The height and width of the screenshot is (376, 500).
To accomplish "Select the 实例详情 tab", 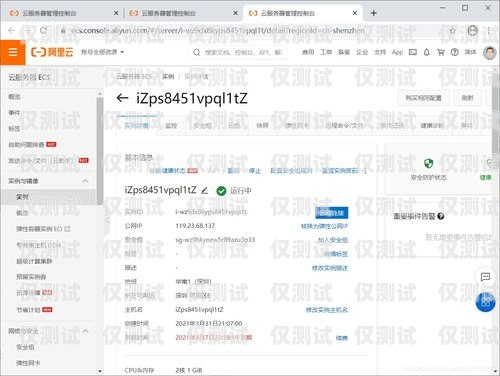I will pyautogui.click(x=137, y=126).
